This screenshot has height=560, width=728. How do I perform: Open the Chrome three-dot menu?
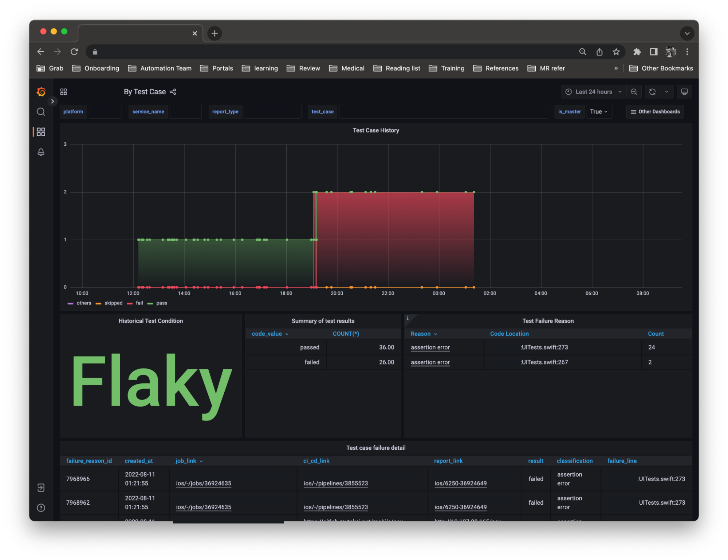click(x=687, y=52)
